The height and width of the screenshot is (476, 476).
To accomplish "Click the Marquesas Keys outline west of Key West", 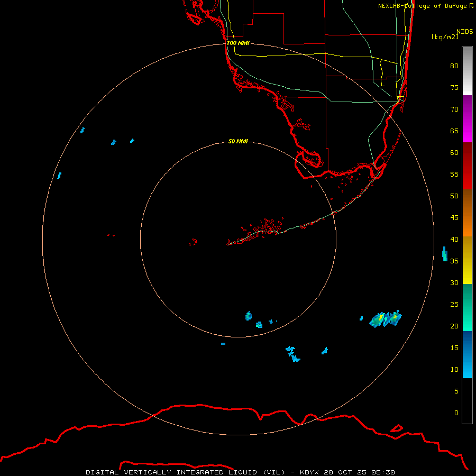I will coord(193,242).
